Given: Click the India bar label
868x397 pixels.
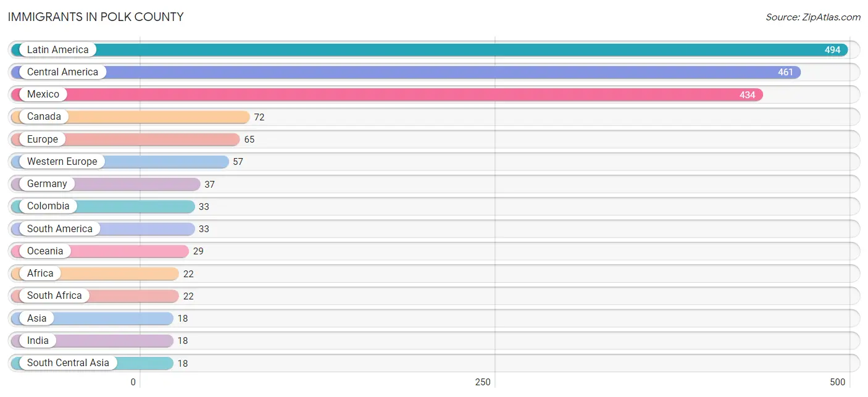Looking at the screenshot, I should 38,340.
